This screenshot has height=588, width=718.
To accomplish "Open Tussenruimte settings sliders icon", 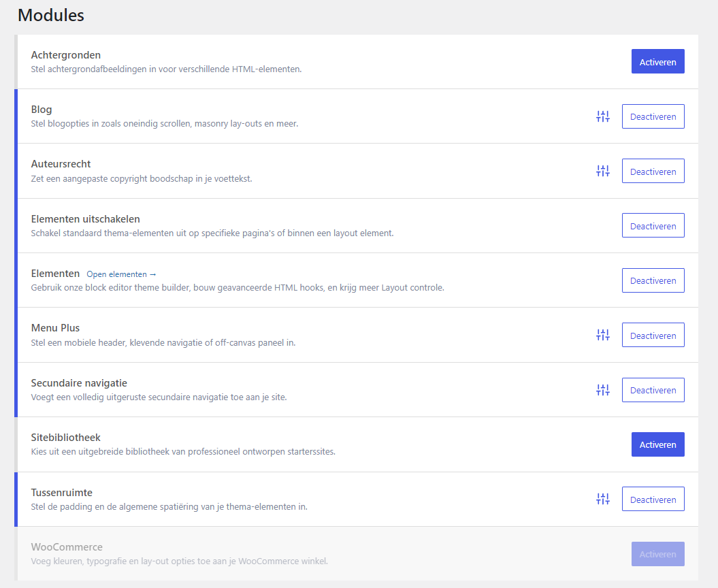I will 602,499.
